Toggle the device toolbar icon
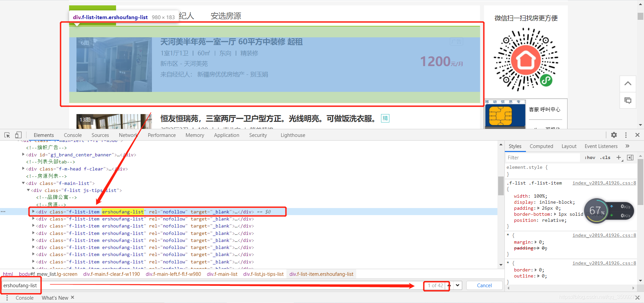This screenshot has height=303, width=644. click(x=18, y=135)
